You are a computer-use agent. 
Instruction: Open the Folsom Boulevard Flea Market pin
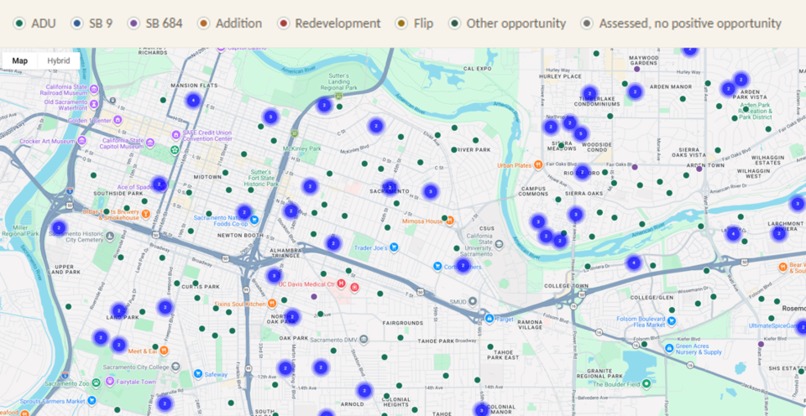point(671,321)
